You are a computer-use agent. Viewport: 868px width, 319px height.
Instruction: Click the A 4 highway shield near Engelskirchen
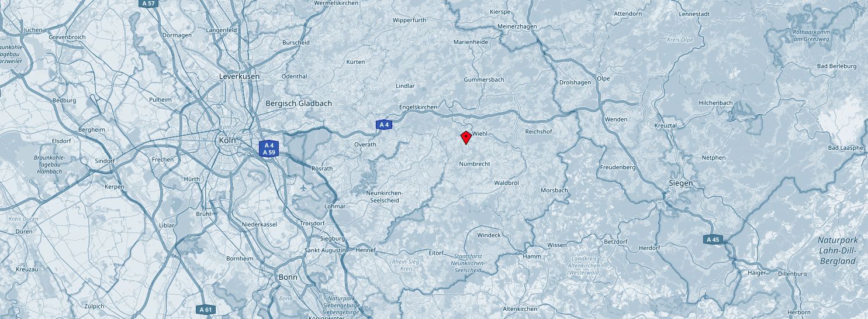click(383, 125)
